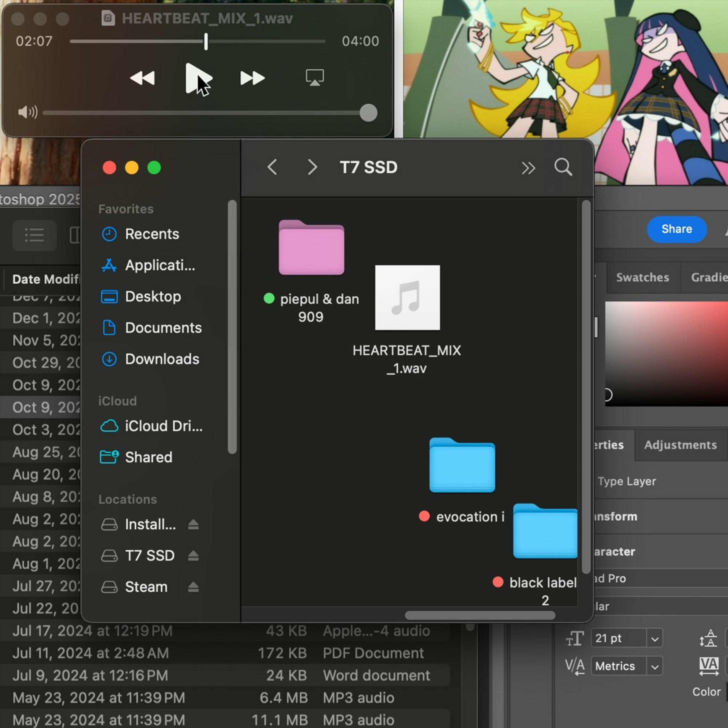Click the volume slider knob in the audio player
Viewport: 728px width, 728px height.
(x=368, y=113)
